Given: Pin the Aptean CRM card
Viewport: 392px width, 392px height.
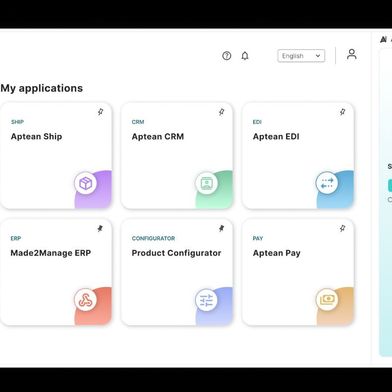Looking at the screenshot, I should pyautogui.click(x=221, y=112).
